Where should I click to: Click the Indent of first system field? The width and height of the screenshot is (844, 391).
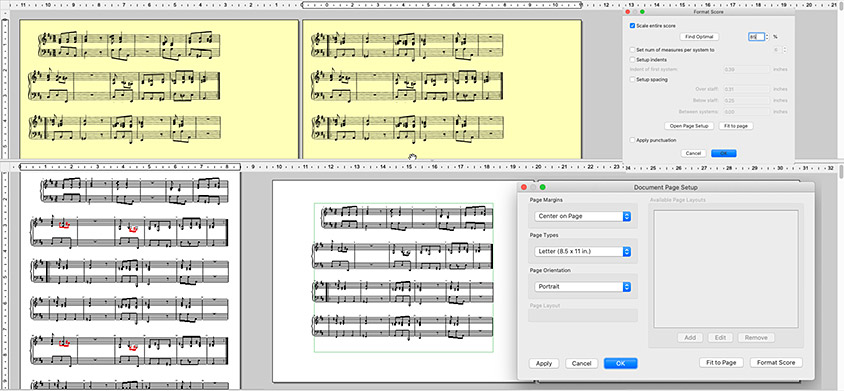coord(747,69)
